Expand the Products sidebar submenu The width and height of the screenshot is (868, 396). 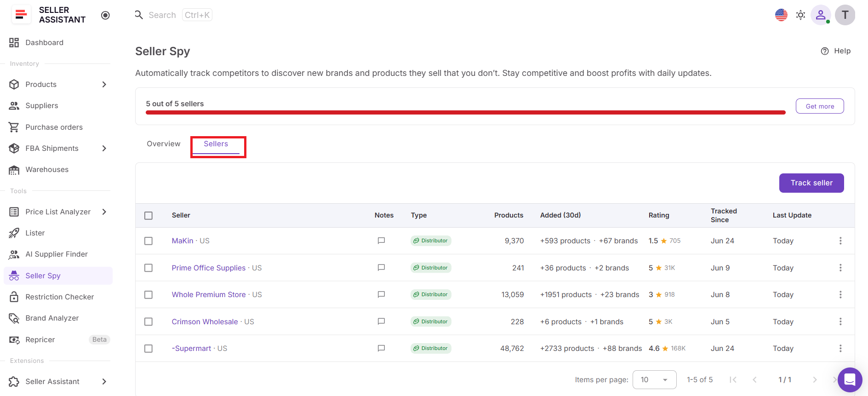click(104, 84)
